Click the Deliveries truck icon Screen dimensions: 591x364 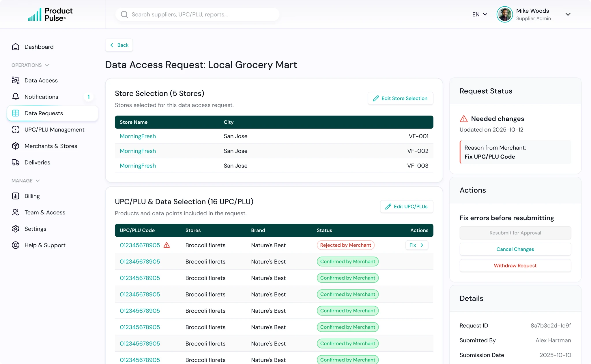16,163
